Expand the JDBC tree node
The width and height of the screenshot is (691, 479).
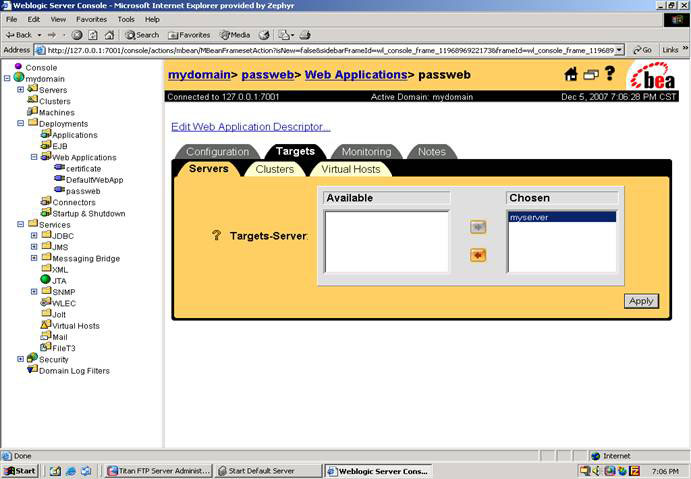pos(34,235)
